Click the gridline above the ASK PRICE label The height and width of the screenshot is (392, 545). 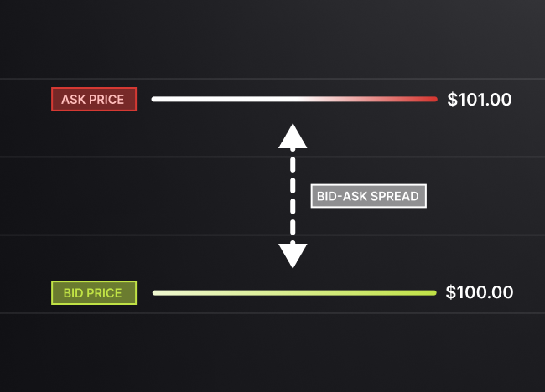pos(272,80)
